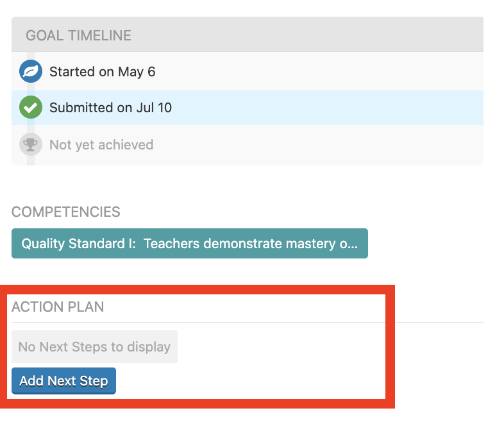Select the "Started on May 6" text
This screenshot has width=504, height=422.
pyautogui.click(x=102, y=72)
